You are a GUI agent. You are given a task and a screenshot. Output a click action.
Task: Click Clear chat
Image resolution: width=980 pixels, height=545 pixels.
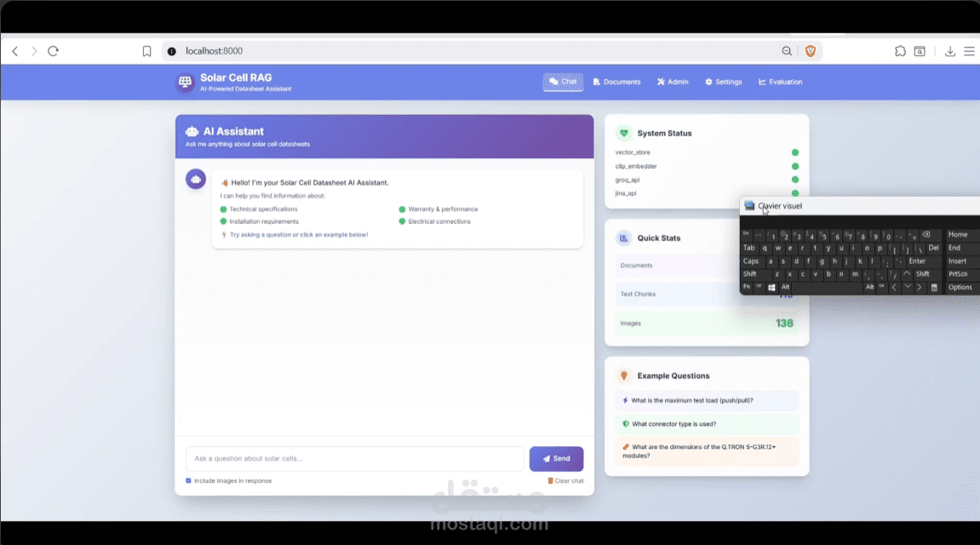[565, 480]
